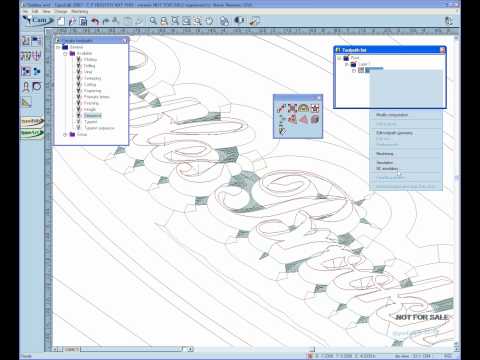Select the first magnifier zoom icon
480x360 pixels.
pos(153,21)
